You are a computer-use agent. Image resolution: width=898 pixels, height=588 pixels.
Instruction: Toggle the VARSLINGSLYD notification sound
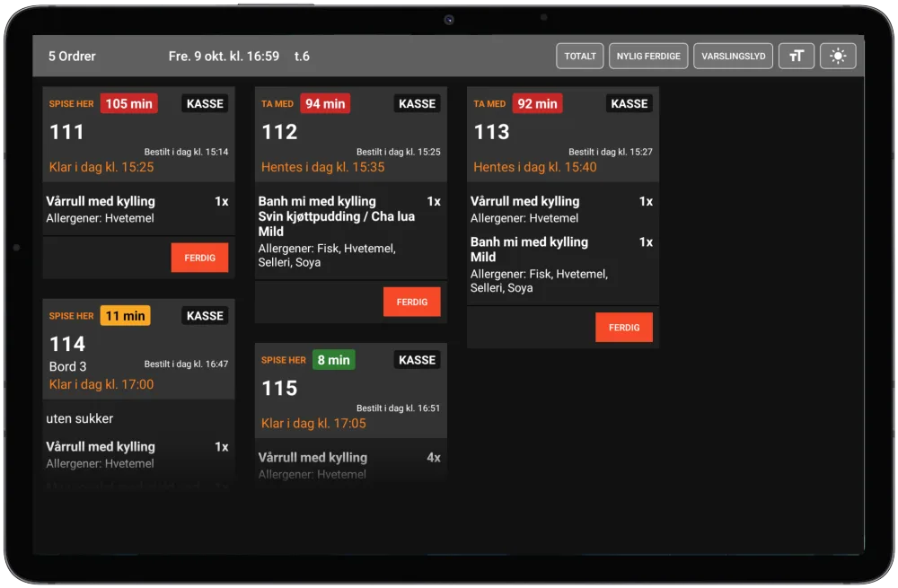pos(733,57)
